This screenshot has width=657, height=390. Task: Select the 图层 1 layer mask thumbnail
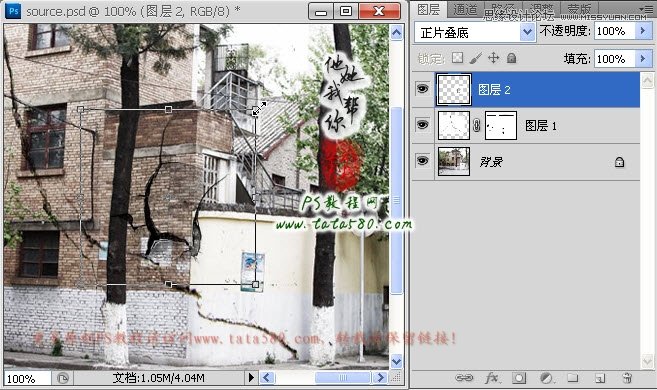[x=501, y=125]
